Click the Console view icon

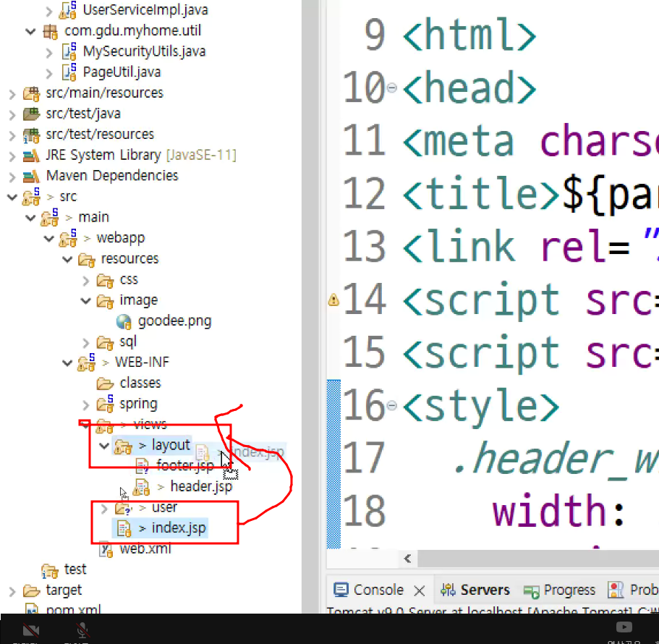pos(341,590)
